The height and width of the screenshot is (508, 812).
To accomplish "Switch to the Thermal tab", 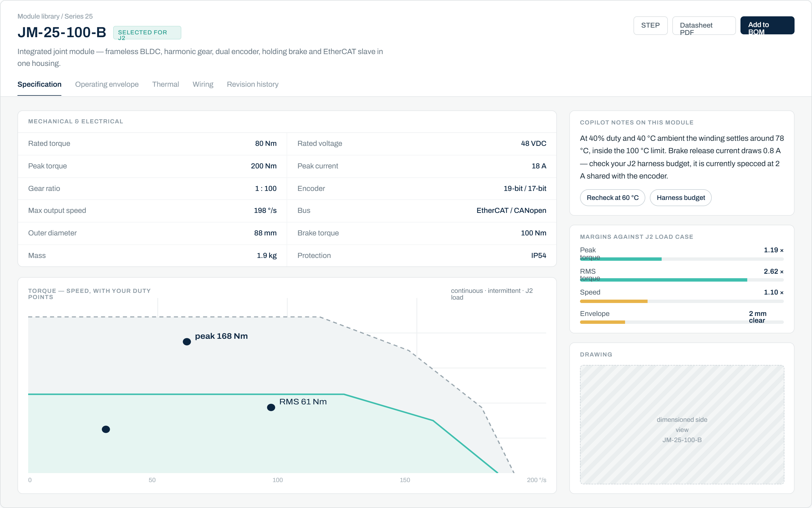I will point(165,84).
